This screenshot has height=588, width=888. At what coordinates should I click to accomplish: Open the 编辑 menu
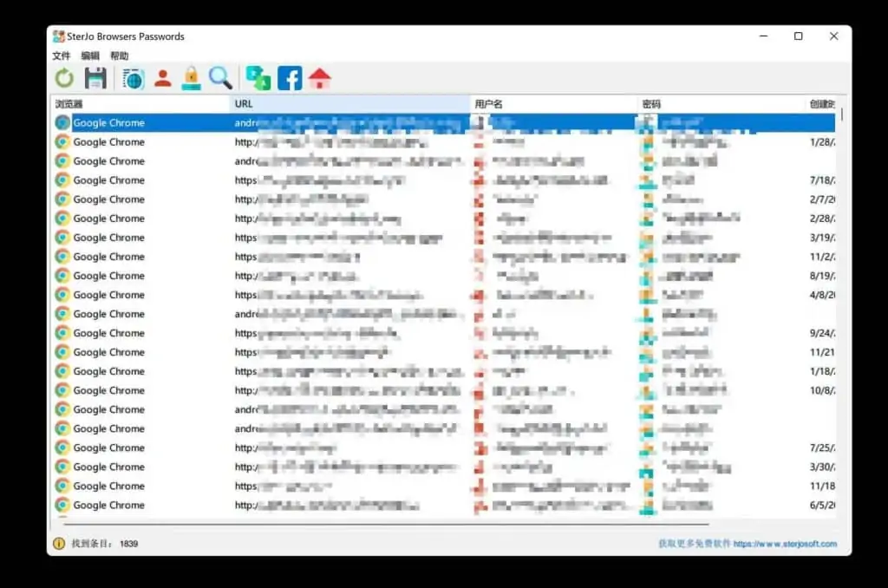pyautogui.click(x=91, y=55)
